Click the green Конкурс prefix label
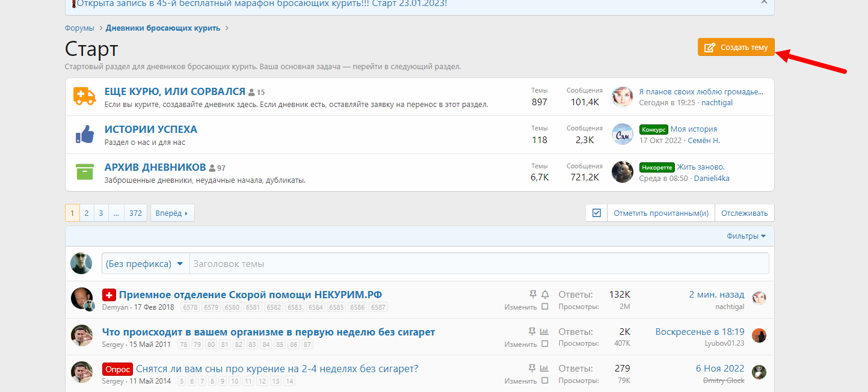Screen dimensions: 868x392 pos(654,129)
